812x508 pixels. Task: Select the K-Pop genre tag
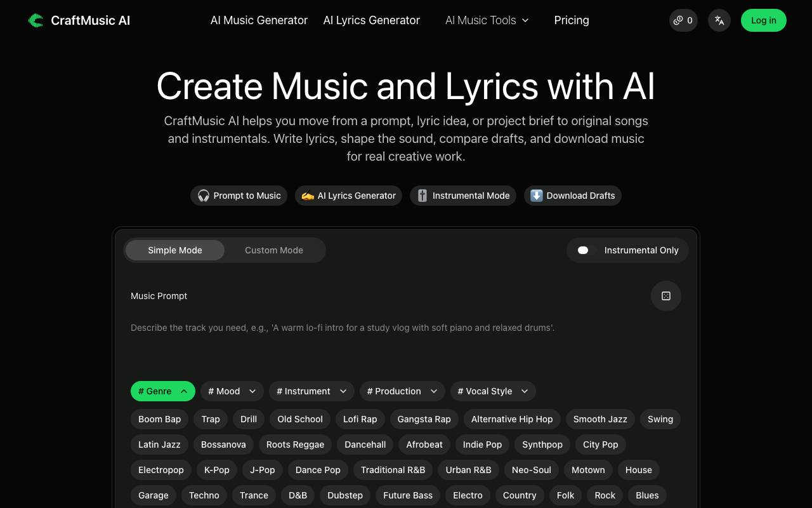(x=217, y=470)
